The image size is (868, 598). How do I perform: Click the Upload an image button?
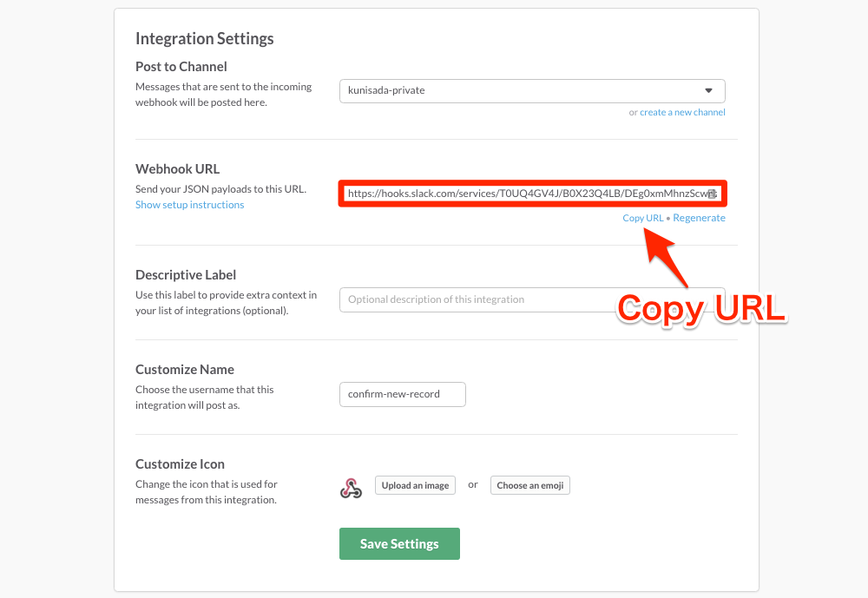[x=415, y=485]
